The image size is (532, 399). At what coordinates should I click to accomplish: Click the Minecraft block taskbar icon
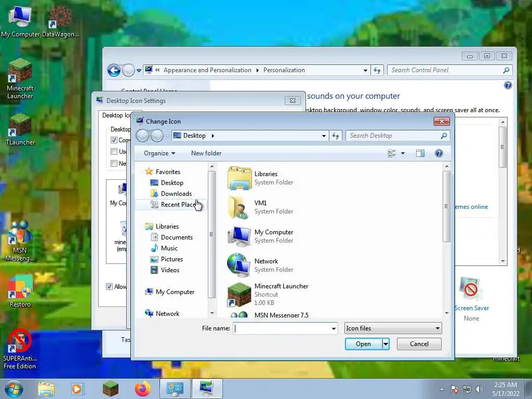pyautogui.click(x=111, y=389)
